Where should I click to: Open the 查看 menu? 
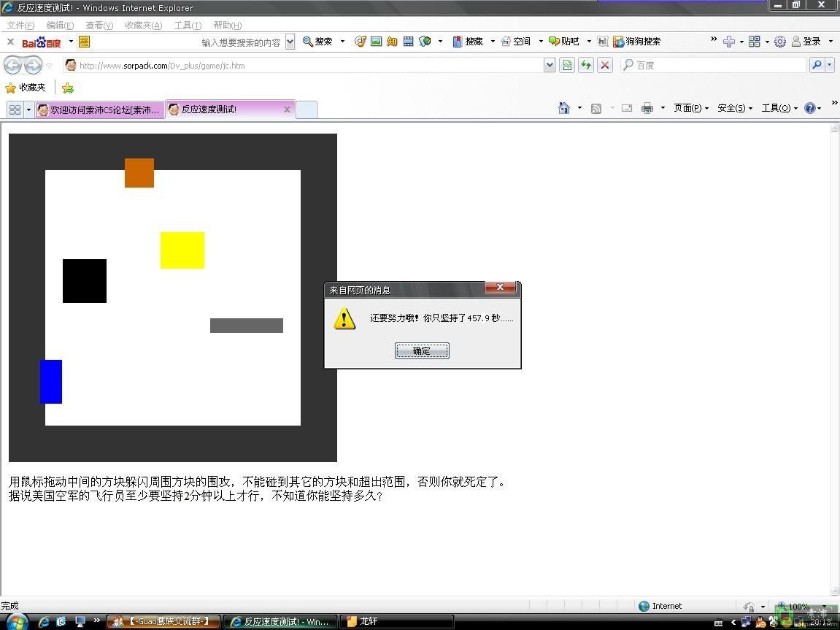(x=99, y=26)
